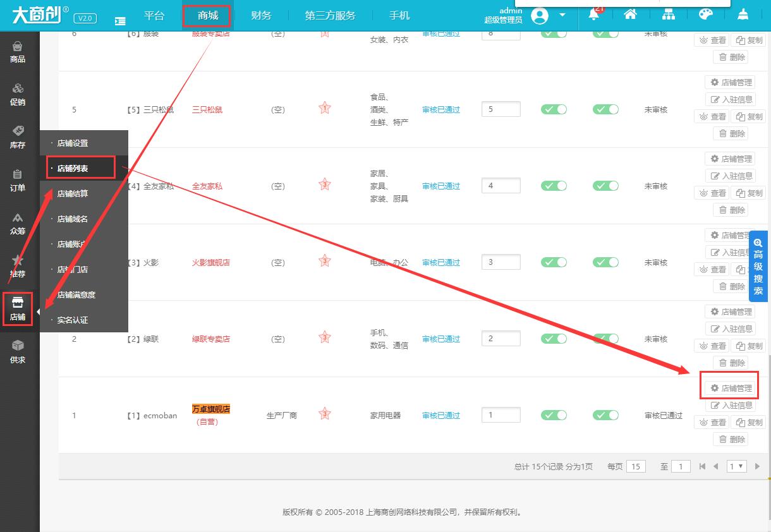Screen dimensions: 771x532
Task: Click the 每页 per-page input field
Action: [x=636, y=466]
